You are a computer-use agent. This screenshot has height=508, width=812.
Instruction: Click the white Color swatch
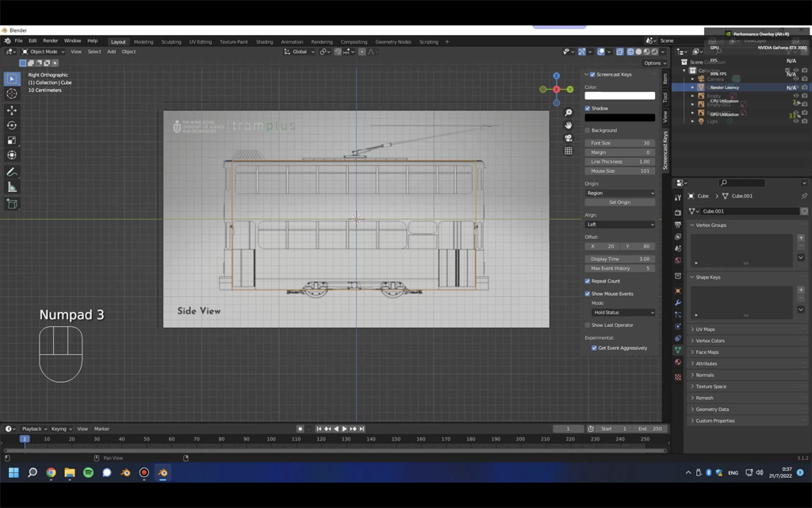(620, 96)
